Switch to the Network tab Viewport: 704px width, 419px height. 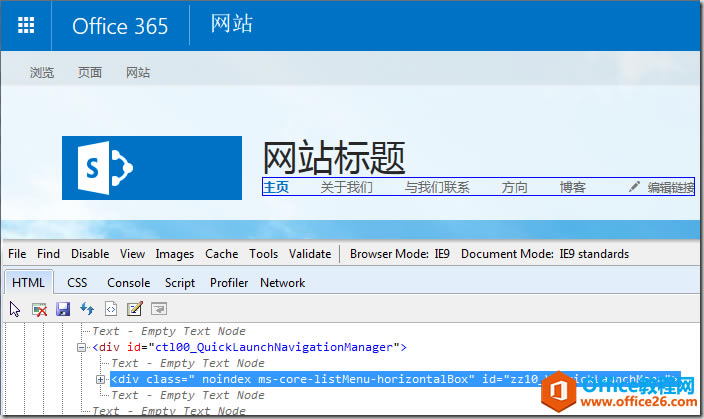point(282,283)
